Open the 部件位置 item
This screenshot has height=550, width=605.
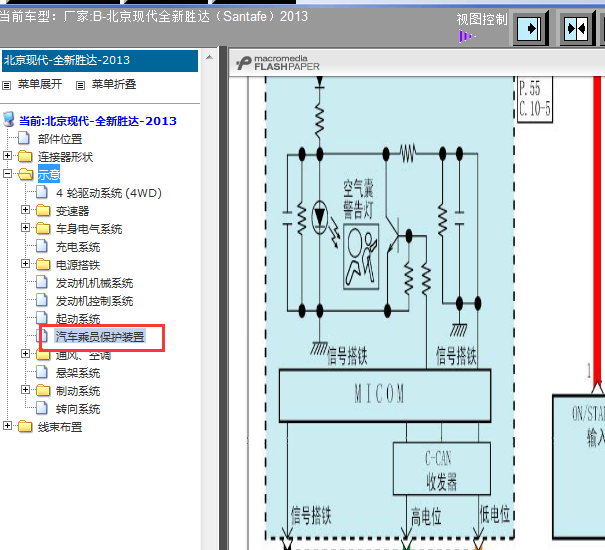click(60, 139)
